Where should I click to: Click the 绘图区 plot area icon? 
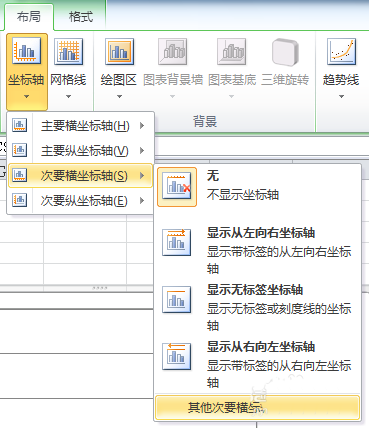click(x=119, y=51)
